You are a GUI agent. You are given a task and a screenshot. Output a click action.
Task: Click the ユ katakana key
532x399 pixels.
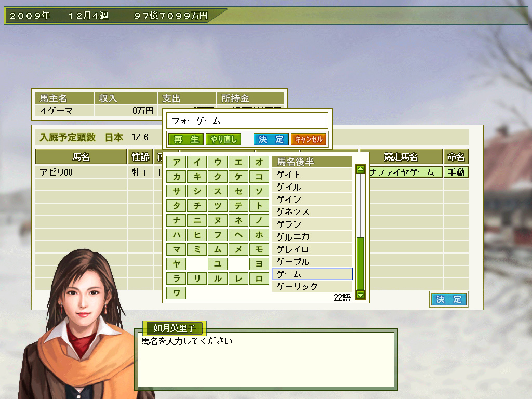[218, 264]
